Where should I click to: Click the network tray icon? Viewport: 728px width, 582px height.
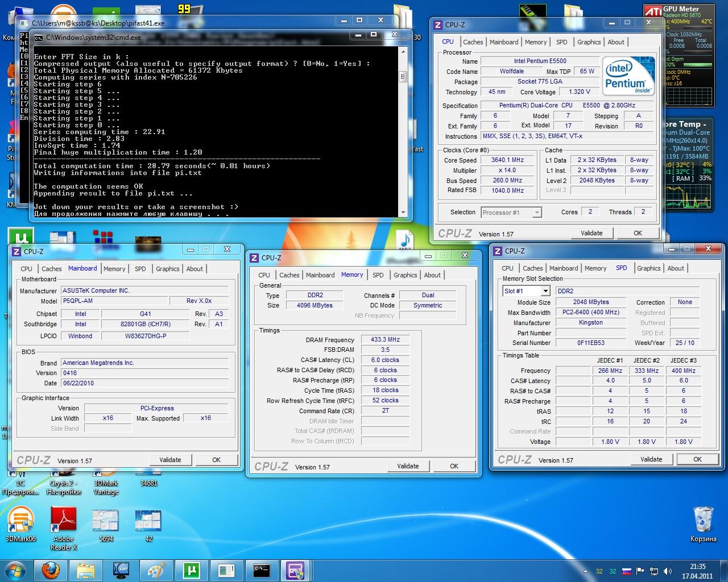click(x=654, y=571)
